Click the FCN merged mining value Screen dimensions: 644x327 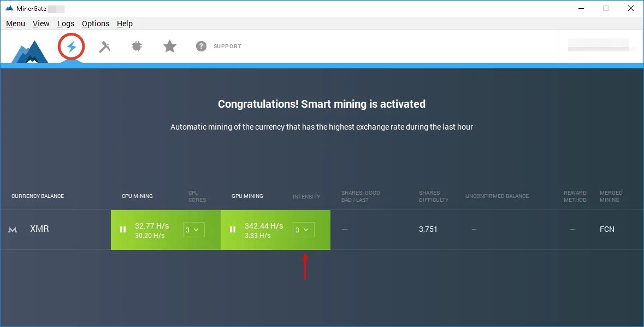click(x=607, y=229)
